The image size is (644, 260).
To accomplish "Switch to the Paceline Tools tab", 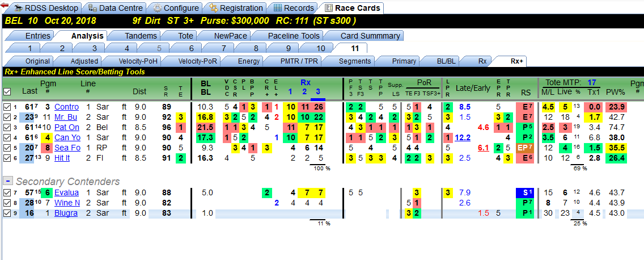I will tap(294, 36).
